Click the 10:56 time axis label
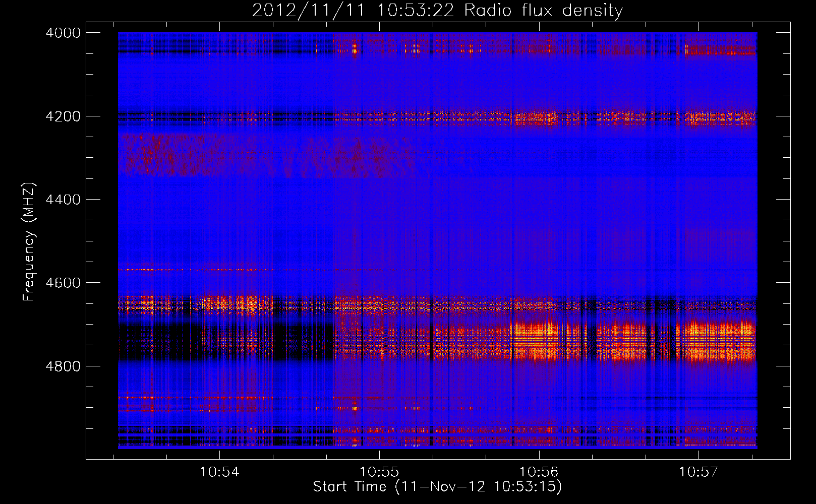The height and width of the screenshot is (504, 816). click(x=539, y=472)
